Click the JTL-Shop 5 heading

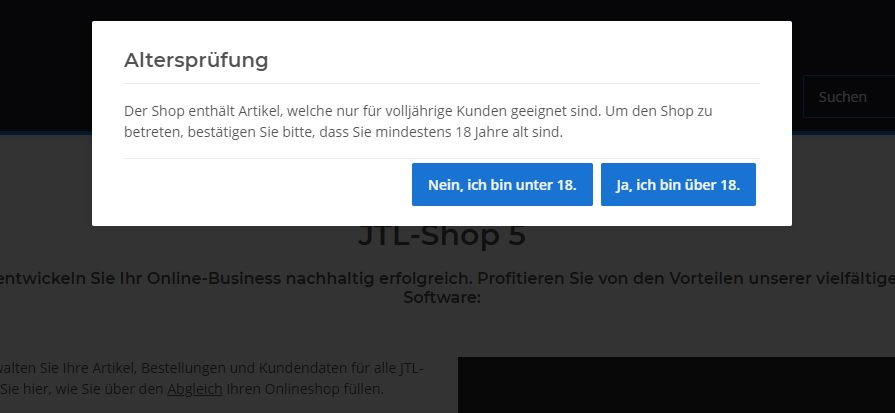click(442, 236)
